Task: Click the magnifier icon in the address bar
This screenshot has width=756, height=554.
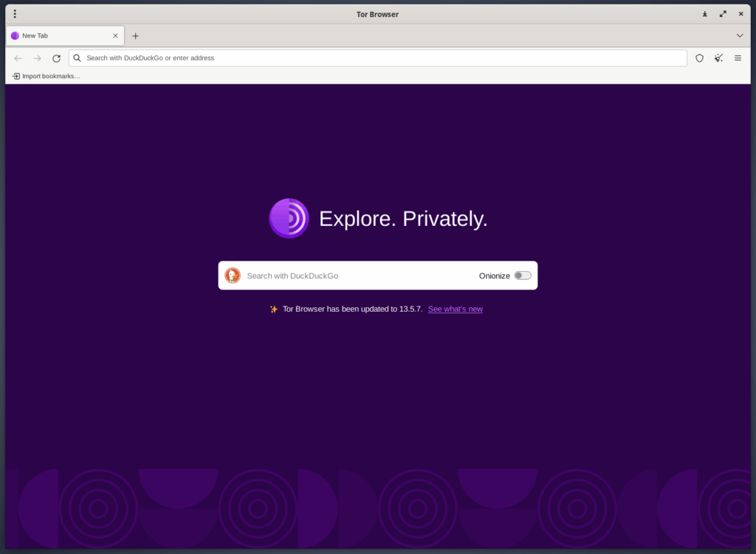Action: (x=77, y=58)
